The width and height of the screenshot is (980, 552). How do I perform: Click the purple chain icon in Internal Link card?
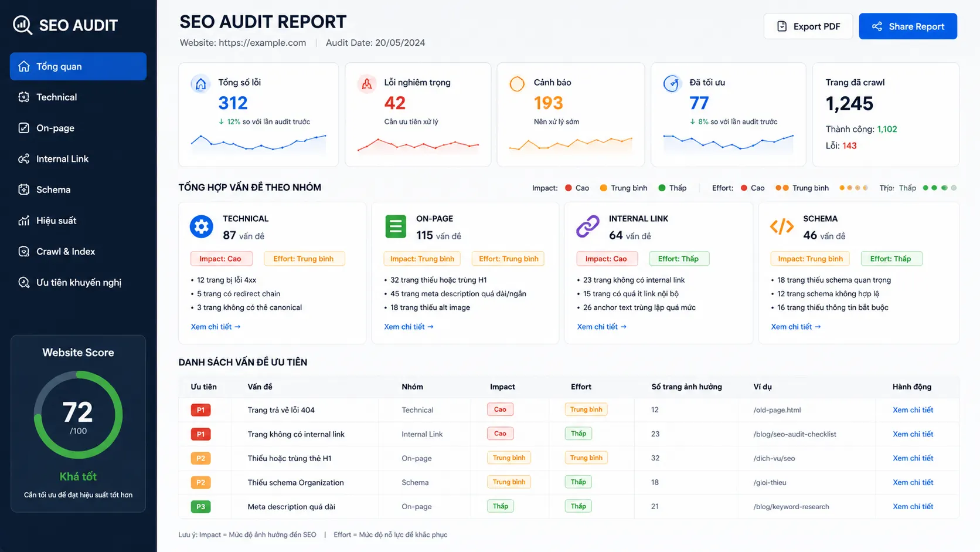tap(588, 226)
